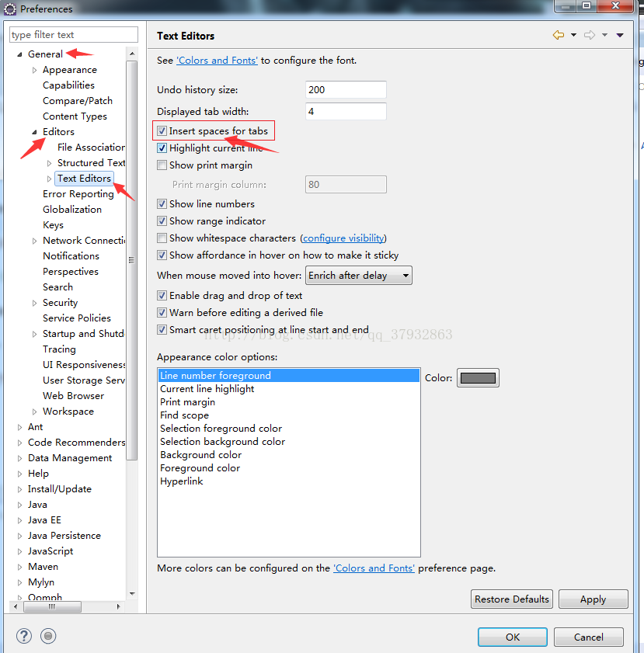644x653 pixels.
Task: Enable Show print margin
Action: [162, 165]
